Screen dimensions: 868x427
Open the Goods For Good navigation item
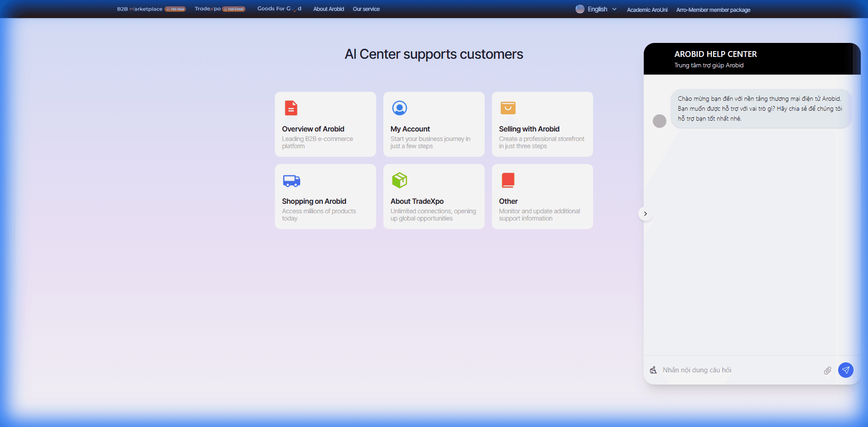[x=279, y=9]
